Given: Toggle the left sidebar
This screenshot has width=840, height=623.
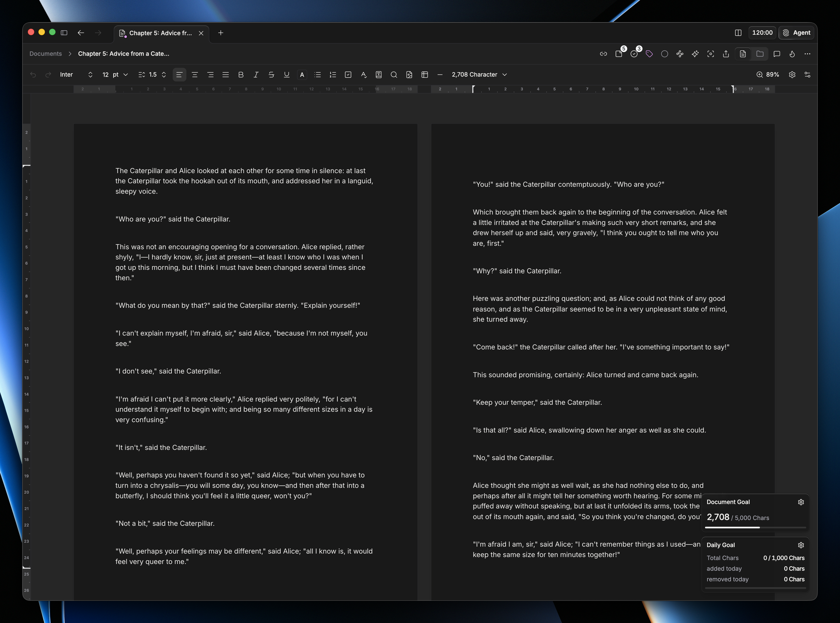Looking at the screenshot, I should 64,33.
